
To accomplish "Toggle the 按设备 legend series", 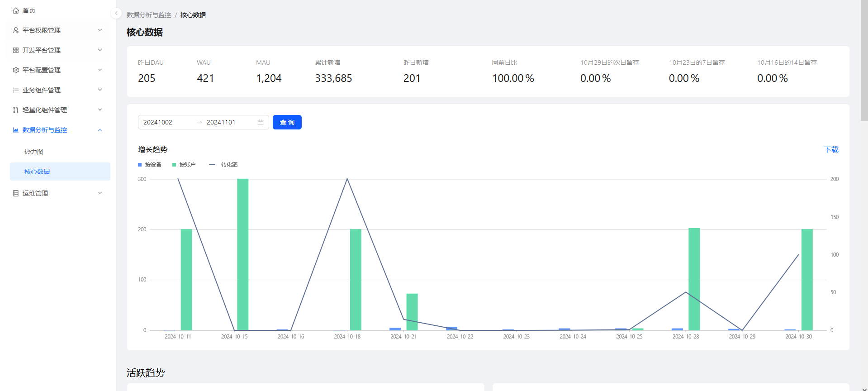I will (150, 165).
